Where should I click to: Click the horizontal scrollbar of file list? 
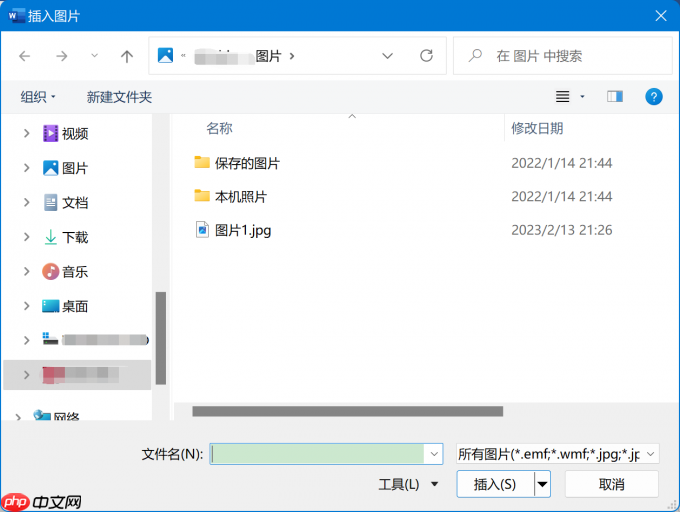tap(347, 411)
